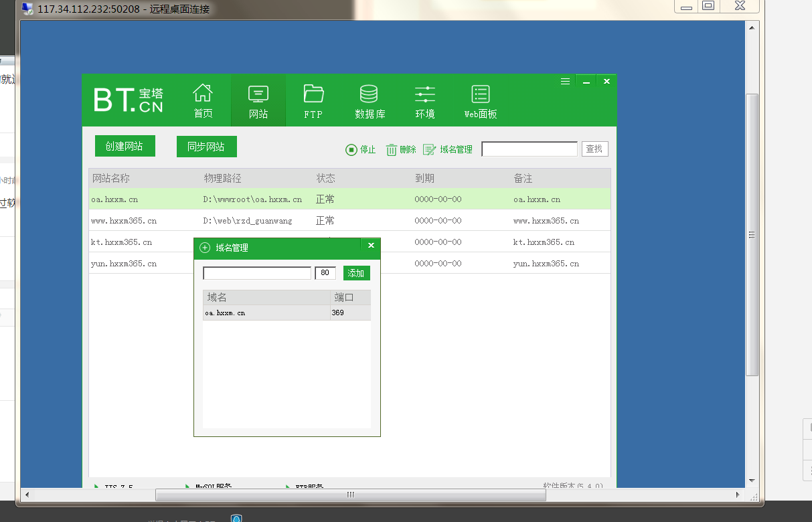Focus the port field showing 80

[x=325, y=273]
